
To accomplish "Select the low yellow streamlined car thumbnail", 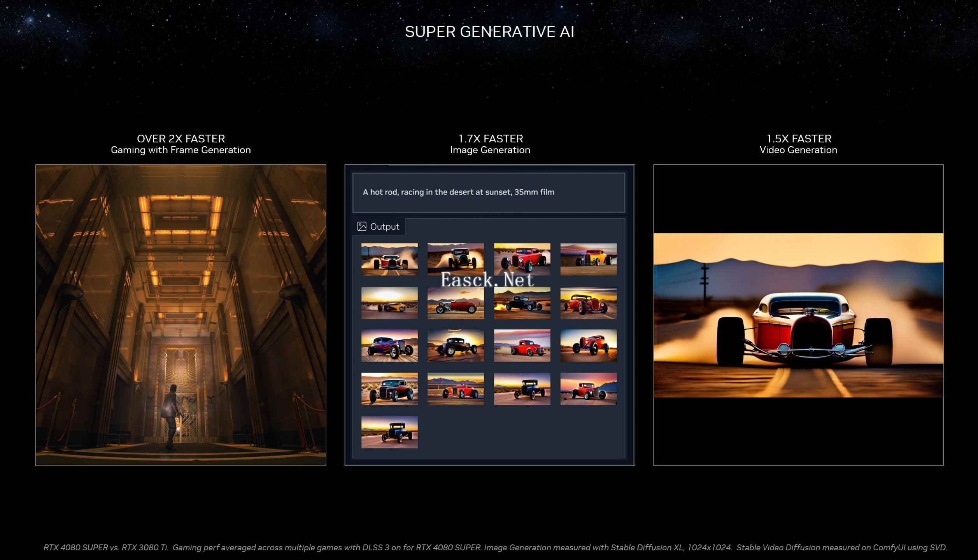I will pos(389,303).
